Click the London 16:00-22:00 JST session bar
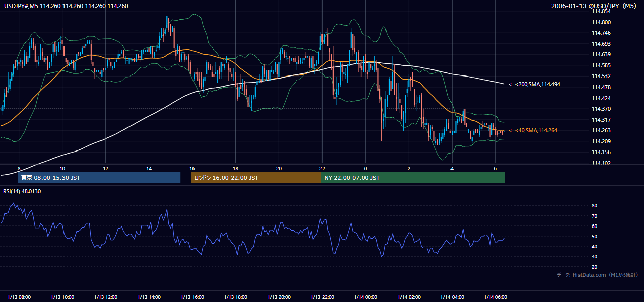 coord(256,178)
